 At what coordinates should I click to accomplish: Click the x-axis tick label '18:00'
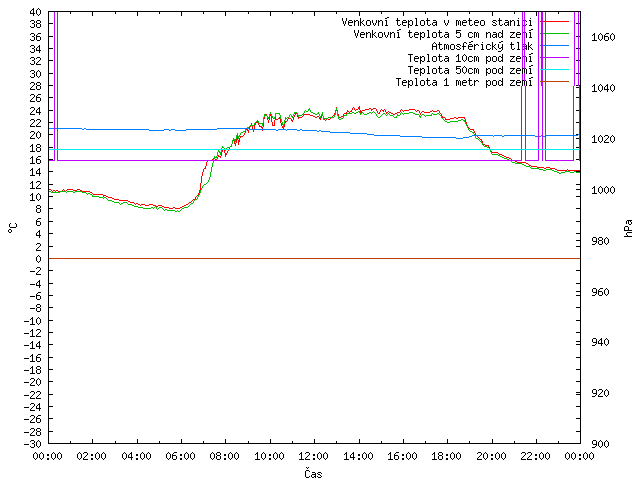tap(447, 456)
